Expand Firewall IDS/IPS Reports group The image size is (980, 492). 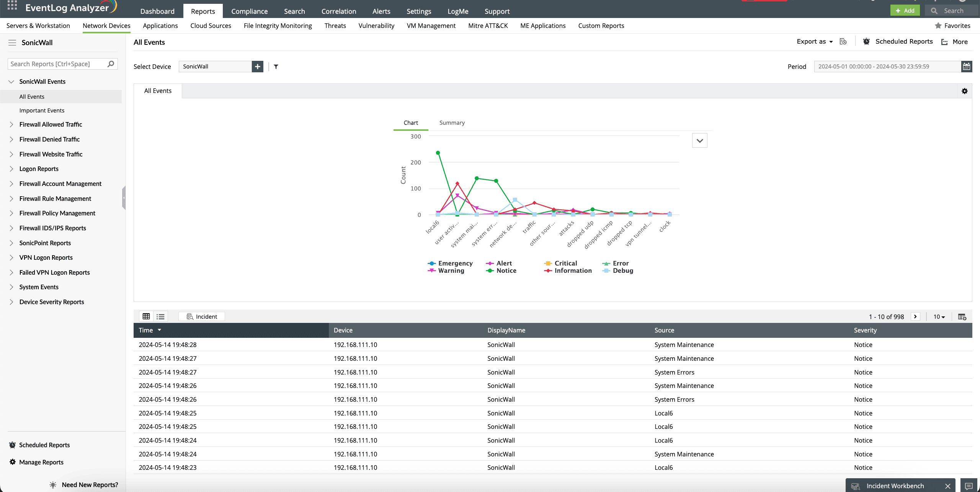pyautogui.click(x=11, y=228)
